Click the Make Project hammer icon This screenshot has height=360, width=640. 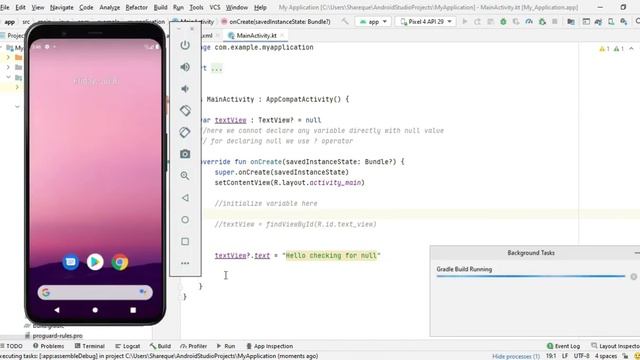(x=345, y=22)
